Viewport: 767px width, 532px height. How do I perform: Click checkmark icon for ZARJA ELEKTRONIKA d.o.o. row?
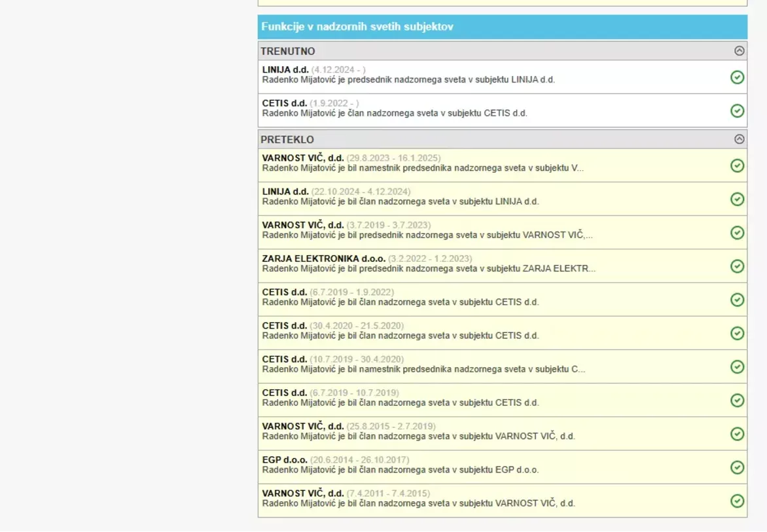[737, 266]
